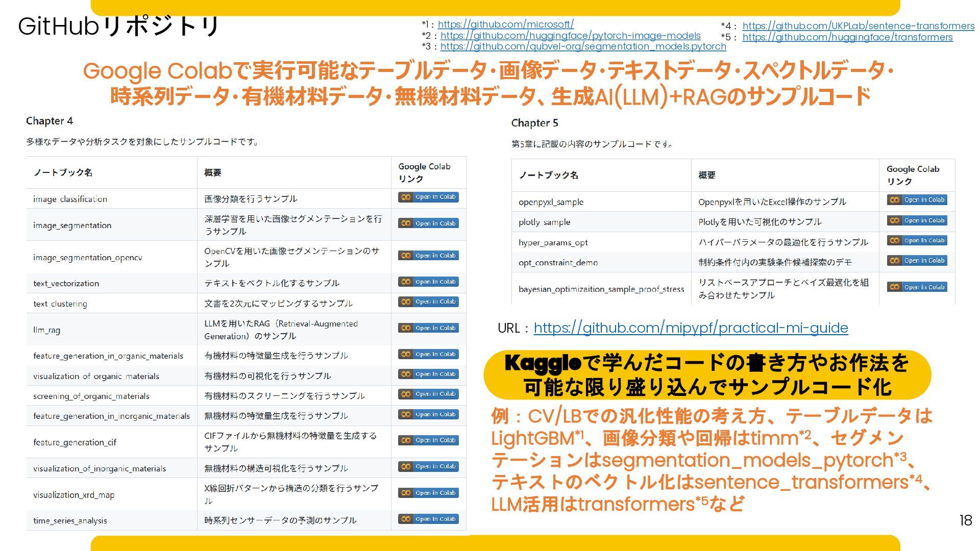The image size is (980, 551).
Task: Select the Chapter 5 heading
Action: point(534,123)
